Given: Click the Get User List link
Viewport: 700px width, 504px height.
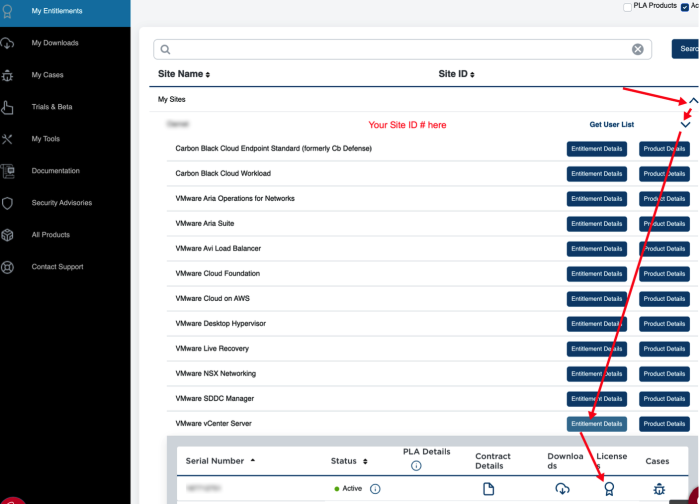Looking at the screenshot, I should [x=612, y=125].
